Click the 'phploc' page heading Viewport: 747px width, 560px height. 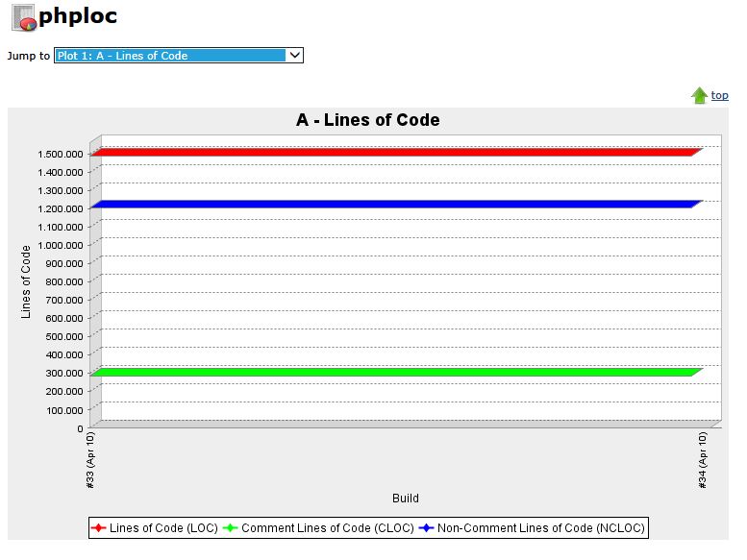point(78,16)
